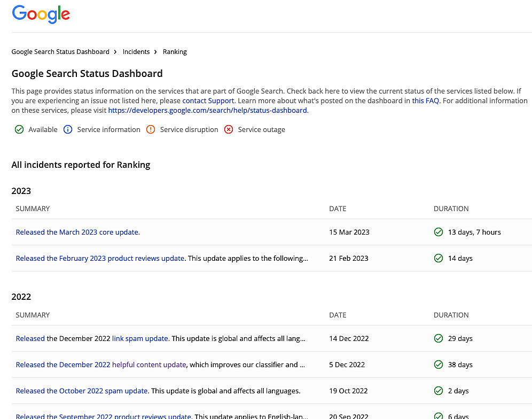Click green check icon beside 38 days duration
The height and width of the screenshot is (419, 532).
coord(439,364)
